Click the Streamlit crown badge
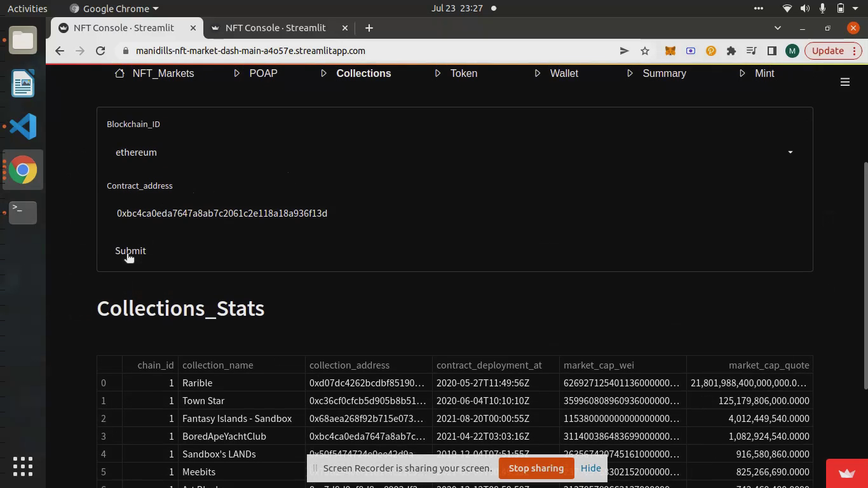Image resolution: width=868 pixels, height=488 pixels. [847, 473]
